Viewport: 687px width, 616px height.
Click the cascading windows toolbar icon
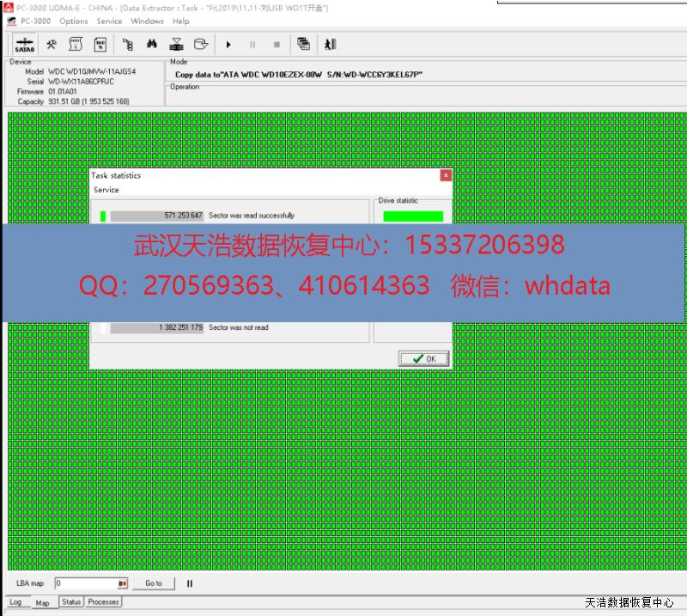pos(303,45)
